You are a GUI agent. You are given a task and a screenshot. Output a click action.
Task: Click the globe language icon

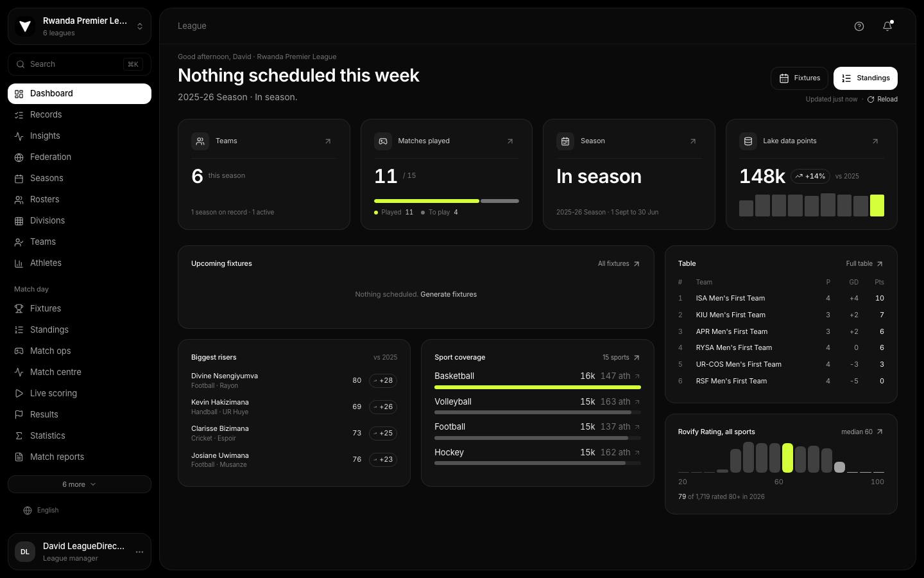28,511
